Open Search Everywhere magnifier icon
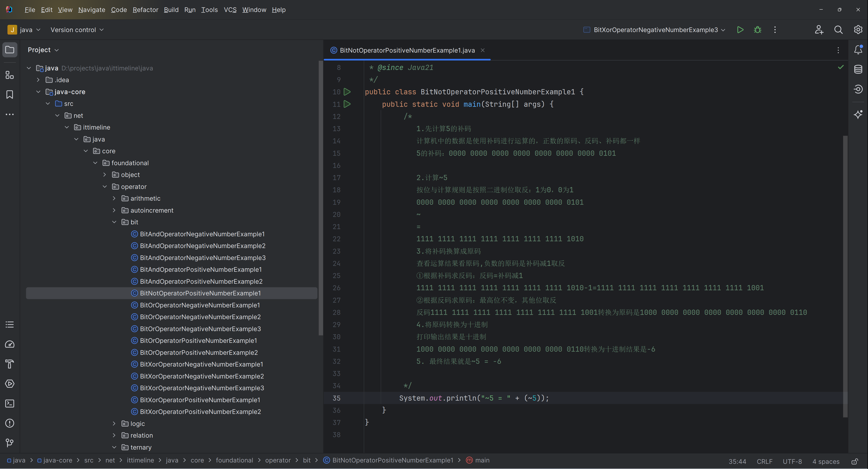This screenshot has width=868, height=469. 838,30
